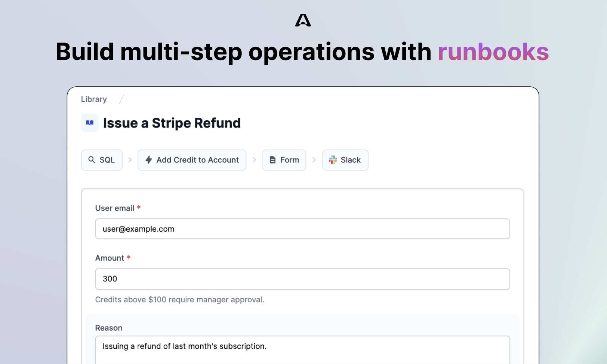Click the 'Reason' label
Viewport: 607px width, 364px height.
(109, 328)
